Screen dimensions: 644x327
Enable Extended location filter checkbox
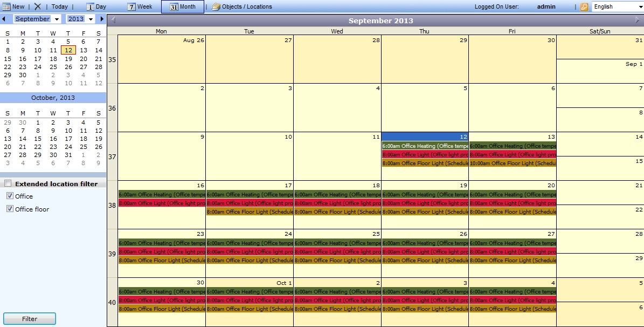click(8, 184)
